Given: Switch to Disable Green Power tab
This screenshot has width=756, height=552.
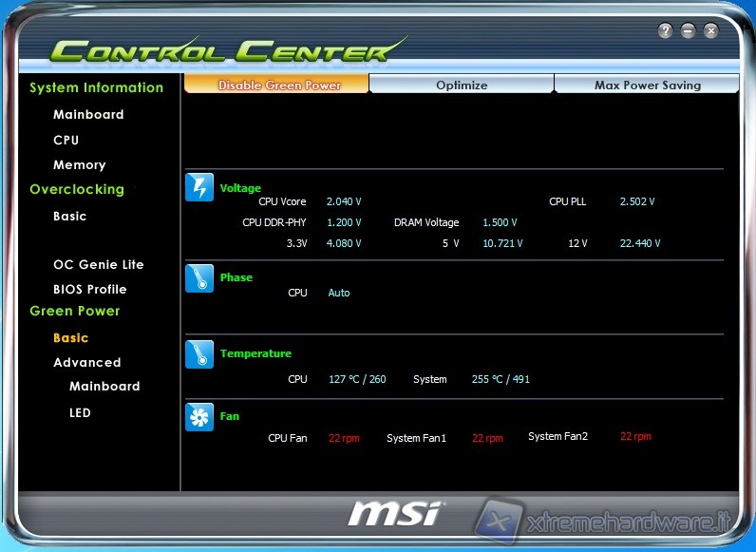Looking at the screenshot, I should click(x=276, y=85).
